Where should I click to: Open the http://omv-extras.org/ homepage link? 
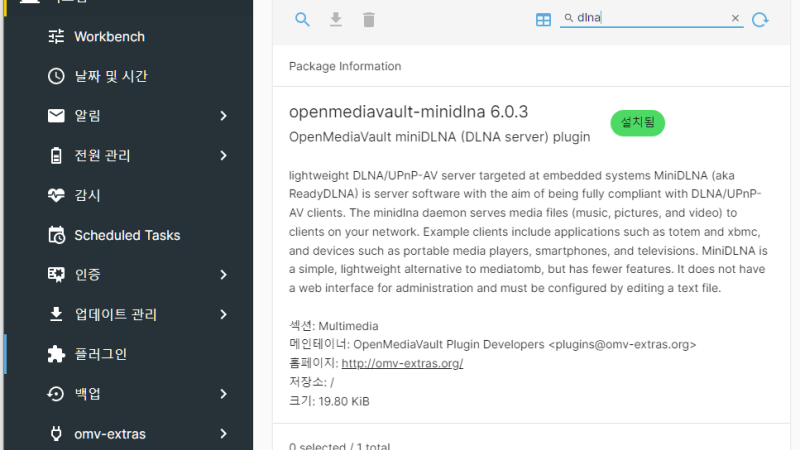coord(402,363)
